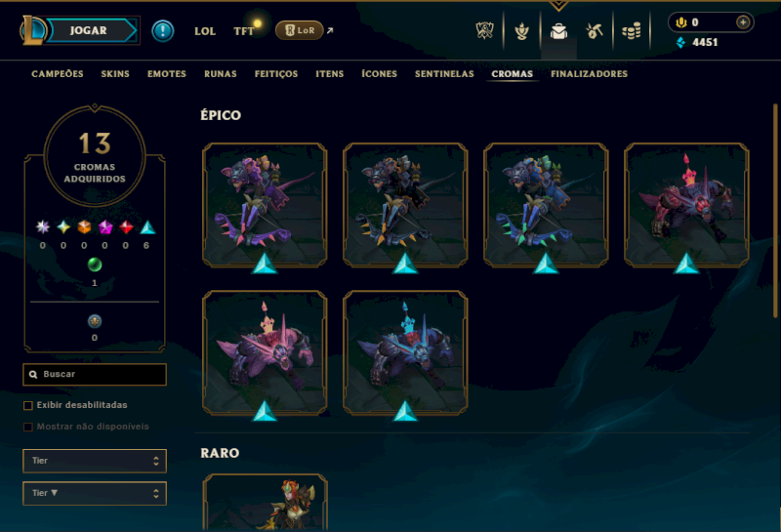
Task: Open the Collection backpack icon
Action: [558, 31]
